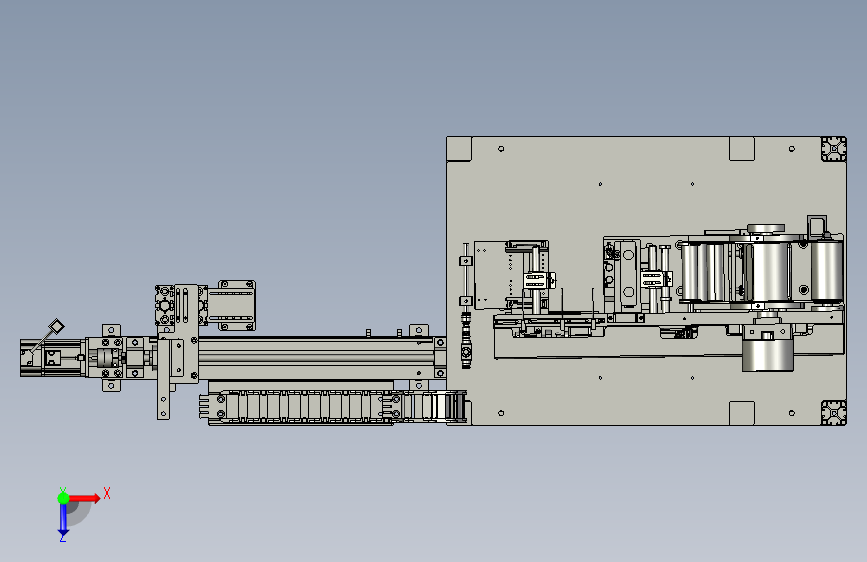Select the servo motor at actuator's left end
The height and width of the screenshot is (562, 867).
click(x=53, y=358)
